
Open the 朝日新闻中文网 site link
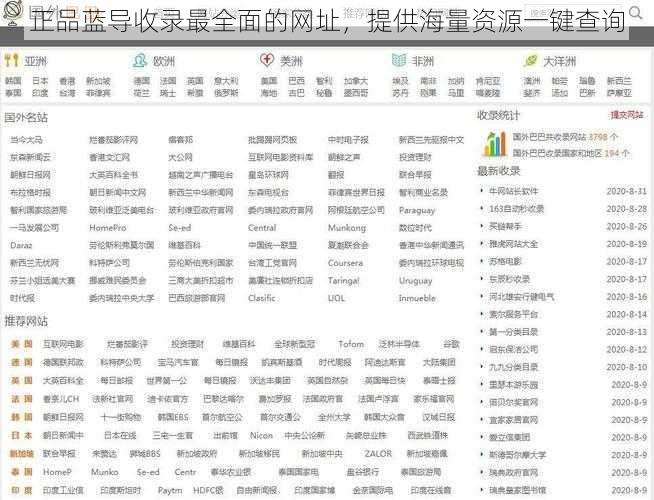point(118,192)
